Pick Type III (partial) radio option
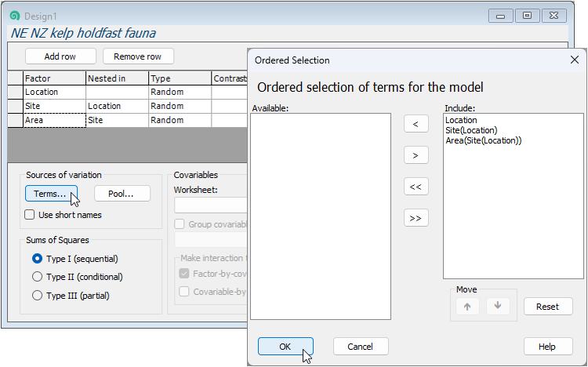Viewport: 588px width, 367px height. [x=37, y=296]
